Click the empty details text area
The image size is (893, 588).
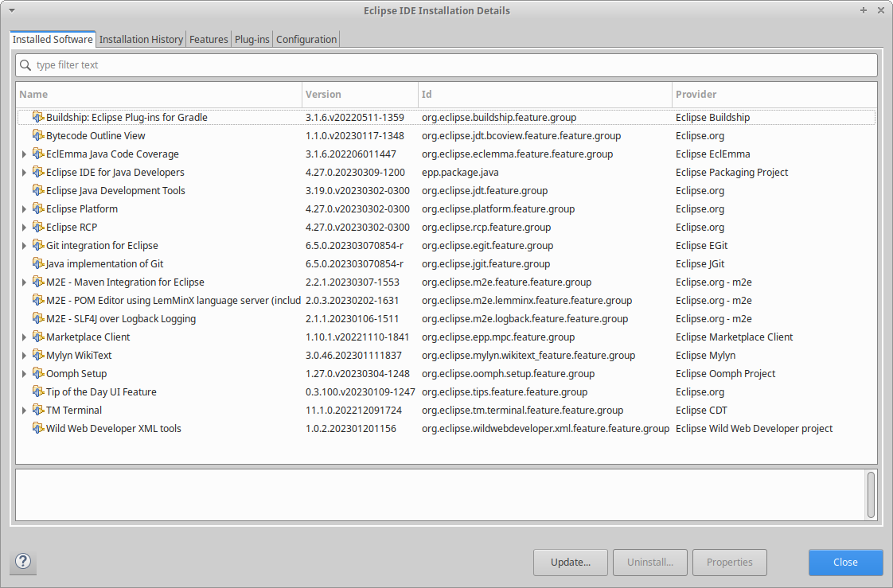[x=440, y=495]
